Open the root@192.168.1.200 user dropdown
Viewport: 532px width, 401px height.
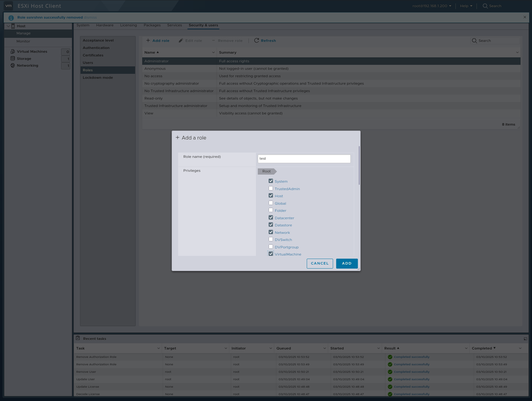(431, 6)
